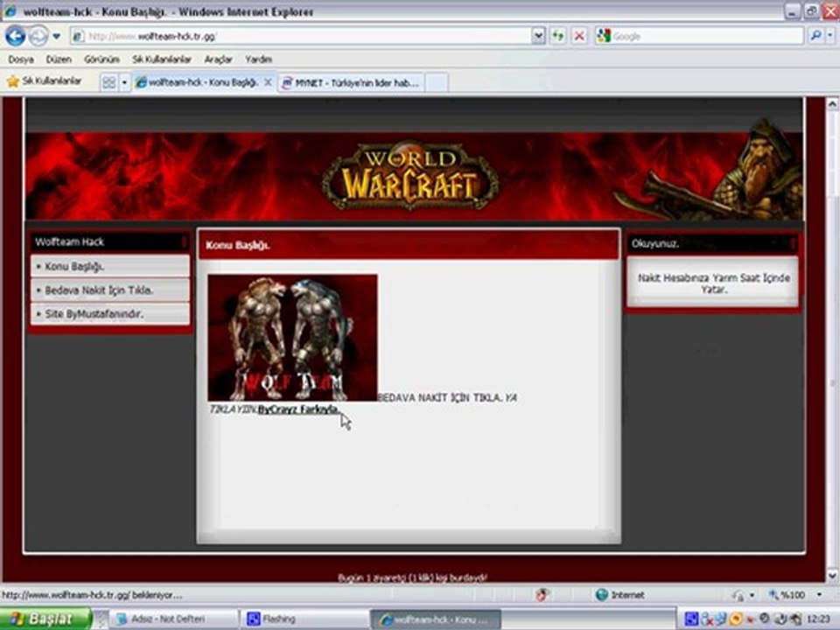This screenshot has height=630, width=840.
Task: Open the Quick Tabs grid icon
Action: [x=108, y=82]
